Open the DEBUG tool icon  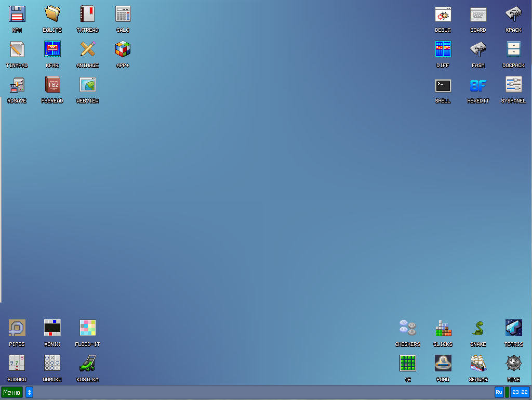[443, 14]
